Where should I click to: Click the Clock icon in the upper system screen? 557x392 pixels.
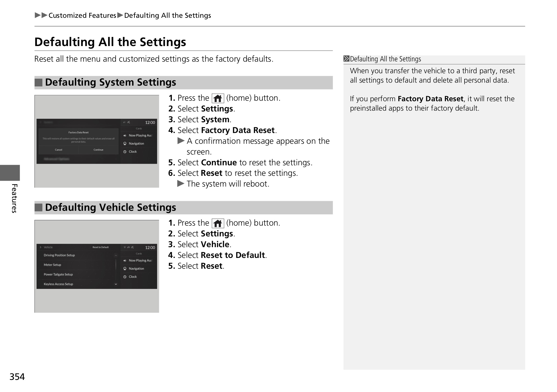(x=125, y=152)
